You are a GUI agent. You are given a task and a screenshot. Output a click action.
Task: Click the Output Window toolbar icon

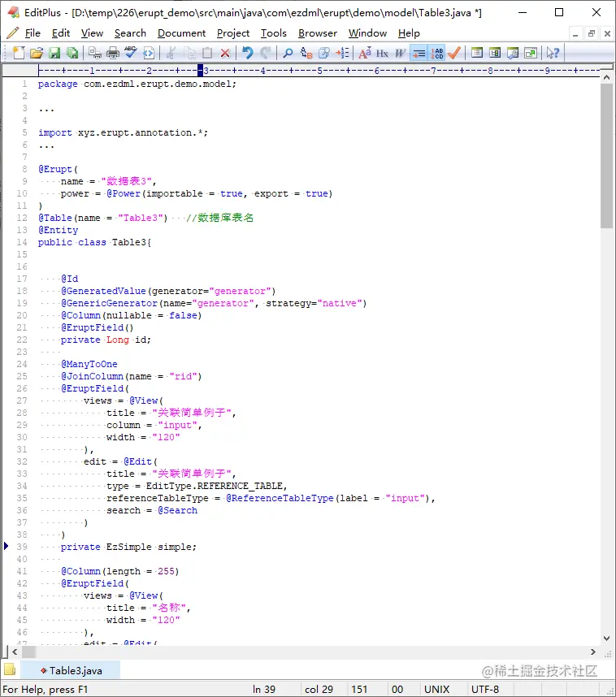coord(512,53)
